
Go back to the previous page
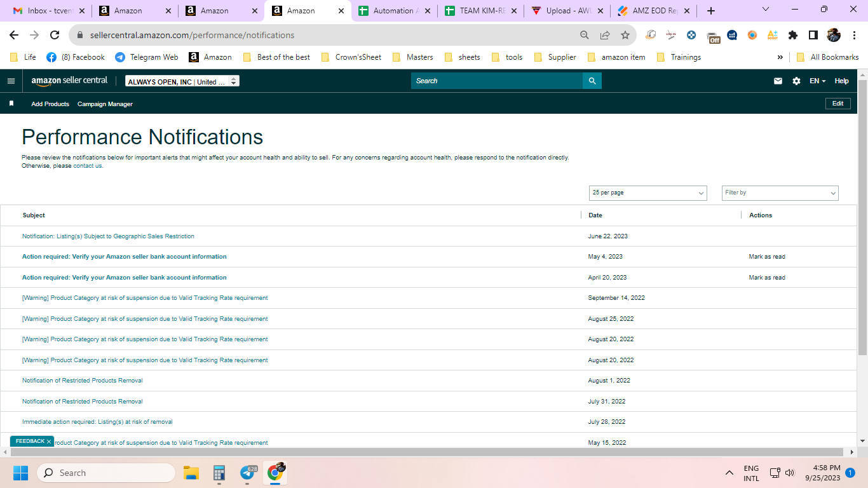click(x=14, y=35)
